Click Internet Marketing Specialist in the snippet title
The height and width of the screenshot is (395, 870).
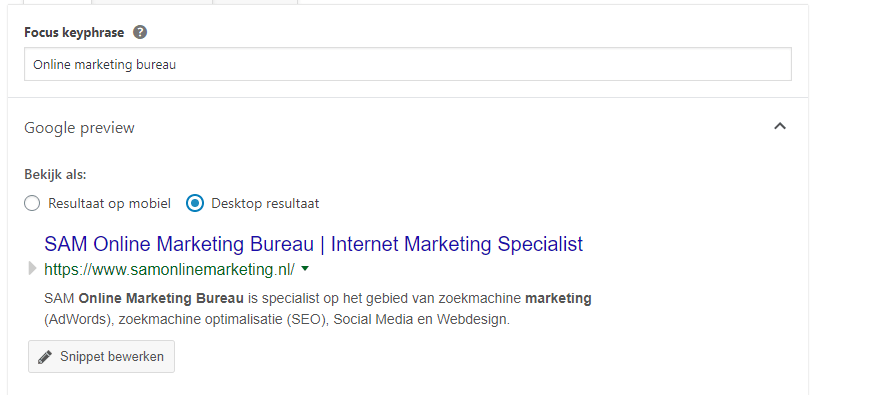pyautogui.click(x=457, y=244)
